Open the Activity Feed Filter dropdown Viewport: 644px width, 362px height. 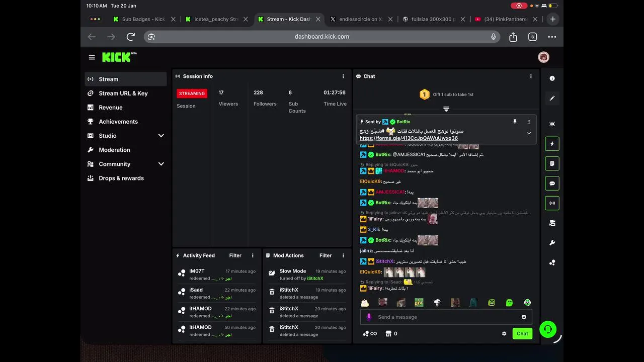[235, 255]
